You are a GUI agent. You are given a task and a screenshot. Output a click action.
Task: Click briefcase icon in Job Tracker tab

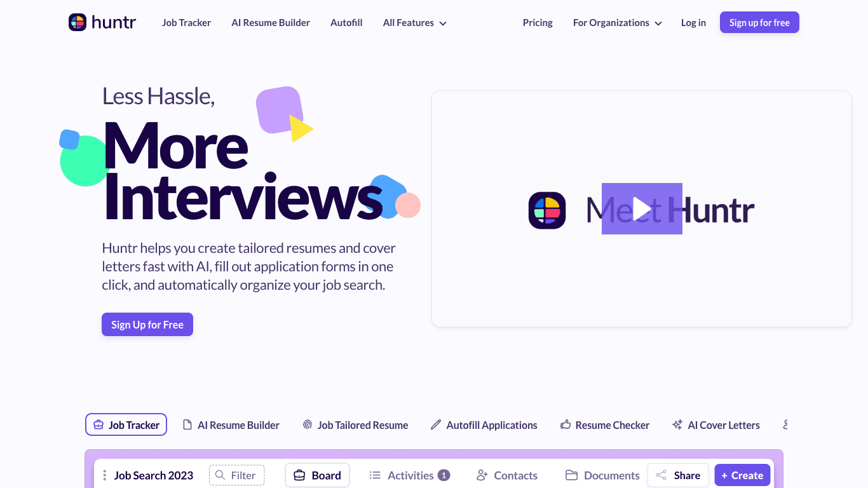(98, 425)
